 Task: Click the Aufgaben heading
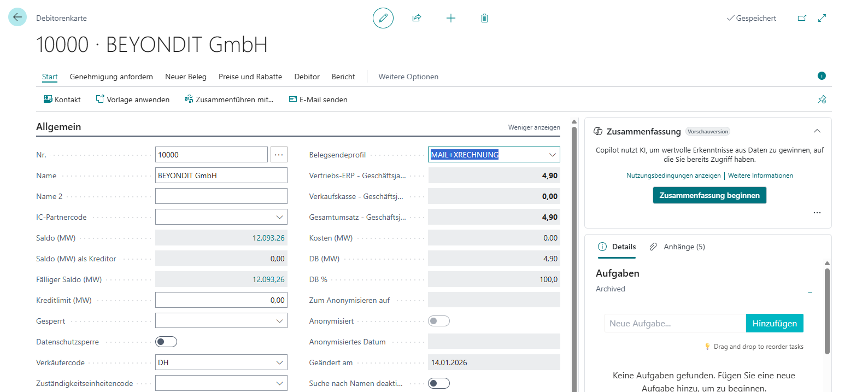coord(618,273)
